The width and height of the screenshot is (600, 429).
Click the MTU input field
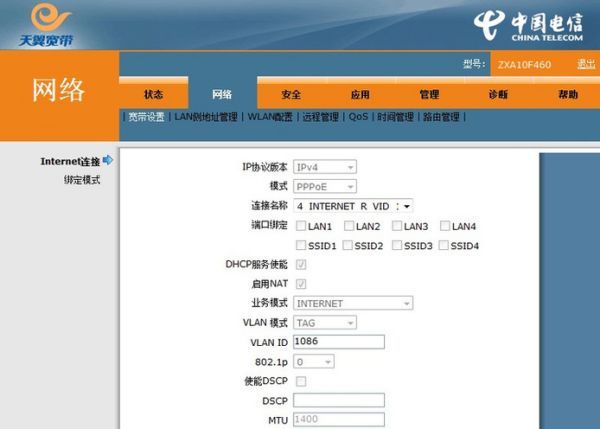(339, 419)
